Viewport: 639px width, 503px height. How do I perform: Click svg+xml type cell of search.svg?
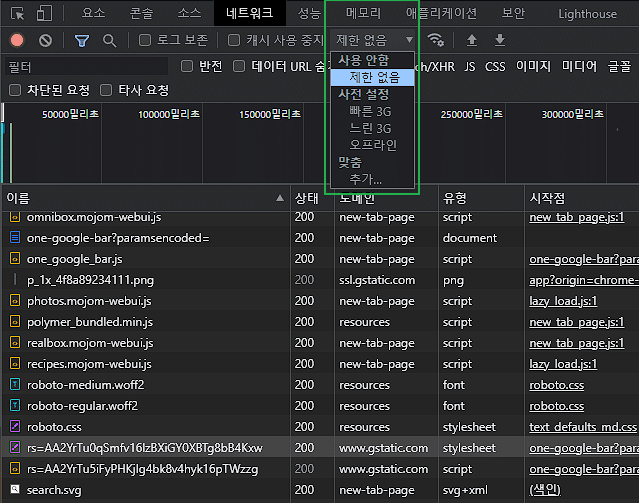tap(465, 490)
